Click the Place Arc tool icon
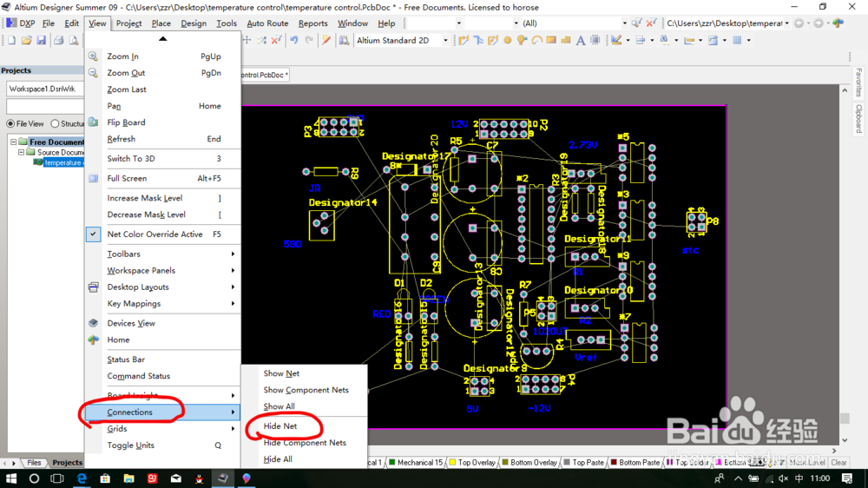The width and height of the screenshot is (868, 488). click(x=537, y=41)
